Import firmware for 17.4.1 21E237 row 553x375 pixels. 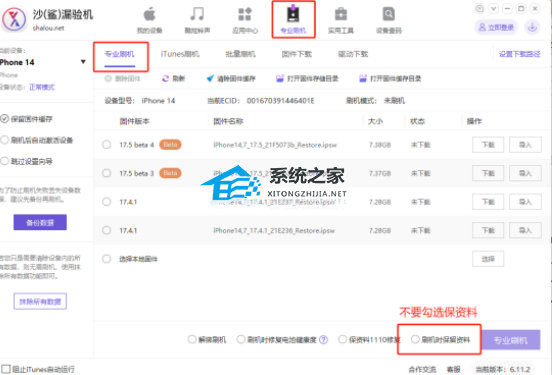(x=525, y=202)
